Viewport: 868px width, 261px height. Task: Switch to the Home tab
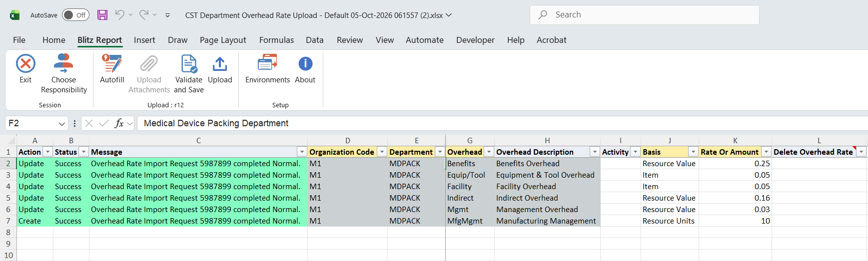click(54, 40)
